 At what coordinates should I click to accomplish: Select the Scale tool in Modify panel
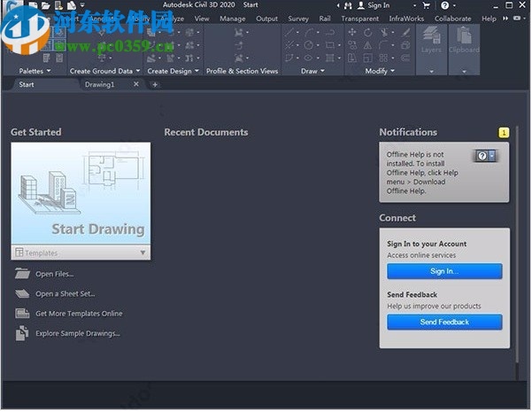[367, 58]
